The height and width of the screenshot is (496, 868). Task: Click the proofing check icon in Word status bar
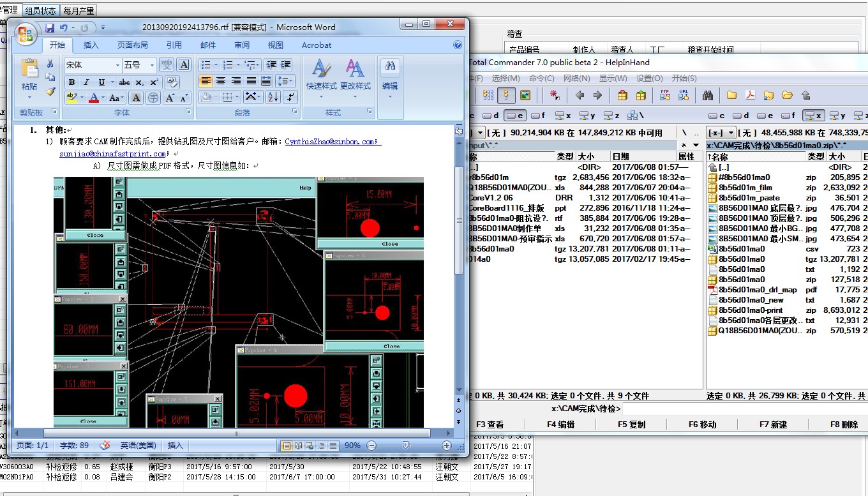coord(105,446)
